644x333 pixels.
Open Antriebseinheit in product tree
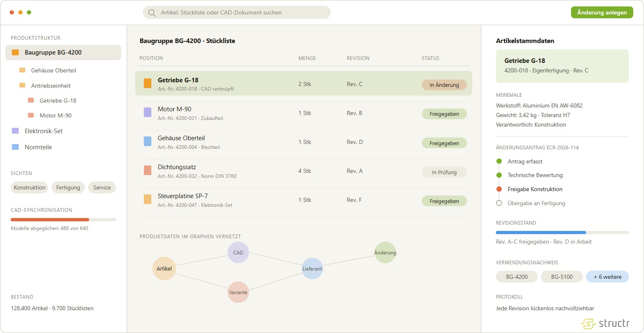tap(51, 86)
